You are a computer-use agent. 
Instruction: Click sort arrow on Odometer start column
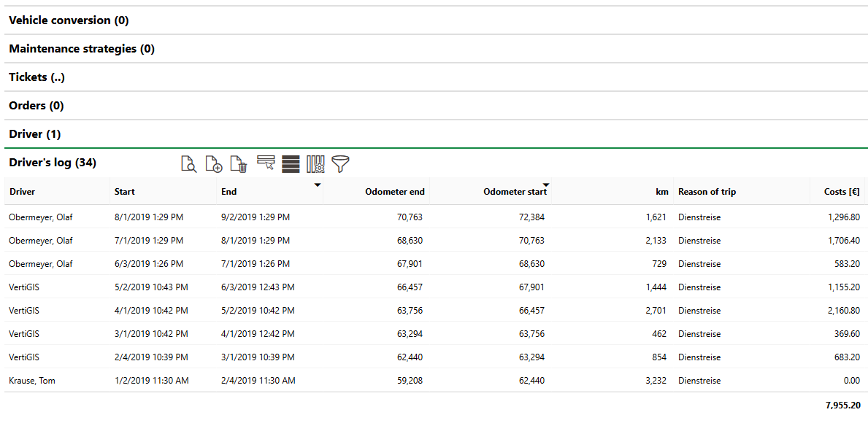545,185
